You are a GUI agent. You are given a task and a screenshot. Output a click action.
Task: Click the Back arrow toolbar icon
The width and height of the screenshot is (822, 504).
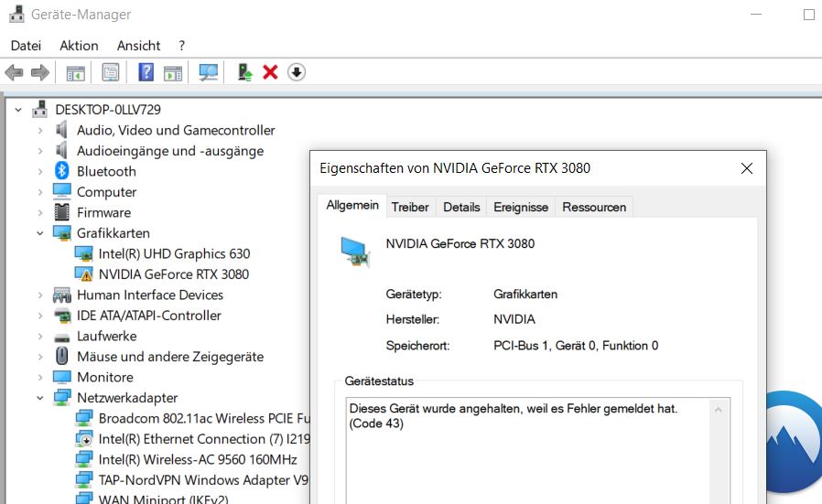click(14, 72)
